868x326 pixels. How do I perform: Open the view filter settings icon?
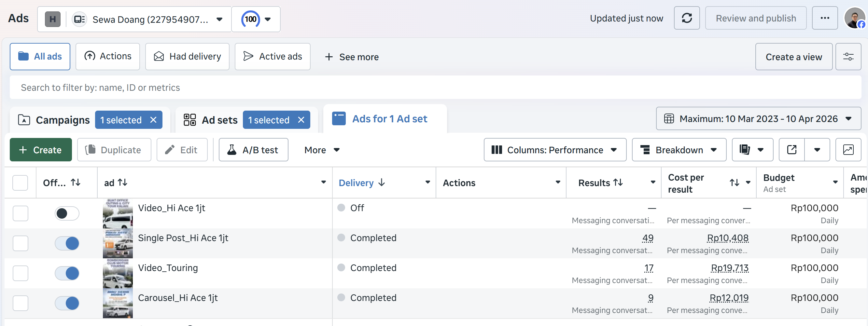pyautogui.click(x=848, y=57)
